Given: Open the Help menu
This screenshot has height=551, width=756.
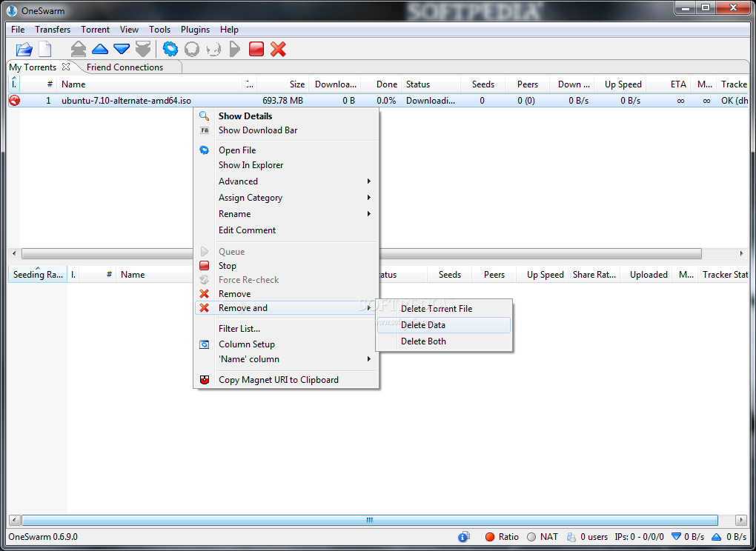Looking at the screenshot, I should pyautogui.click(x=230, y=30).
